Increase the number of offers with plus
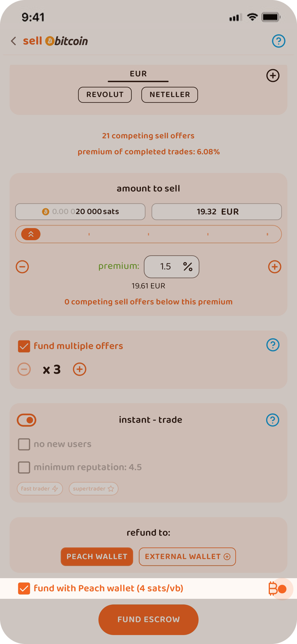This screenshot has width=297, height=644. (80, 369)
